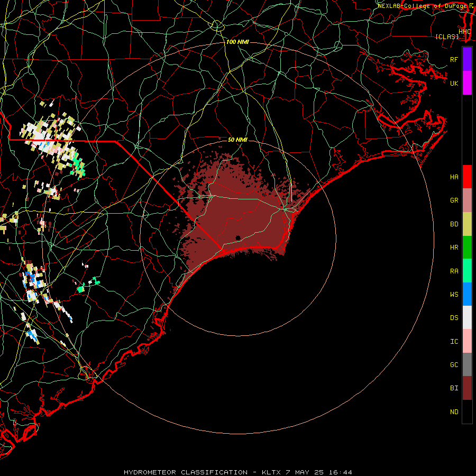
Task: Click the NEXLAB-College of DuPage credit text
Action: coord(423,6)
